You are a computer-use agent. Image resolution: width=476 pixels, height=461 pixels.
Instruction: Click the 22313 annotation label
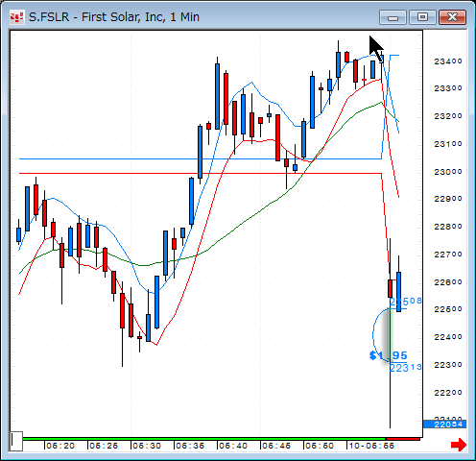coord(406,368)
